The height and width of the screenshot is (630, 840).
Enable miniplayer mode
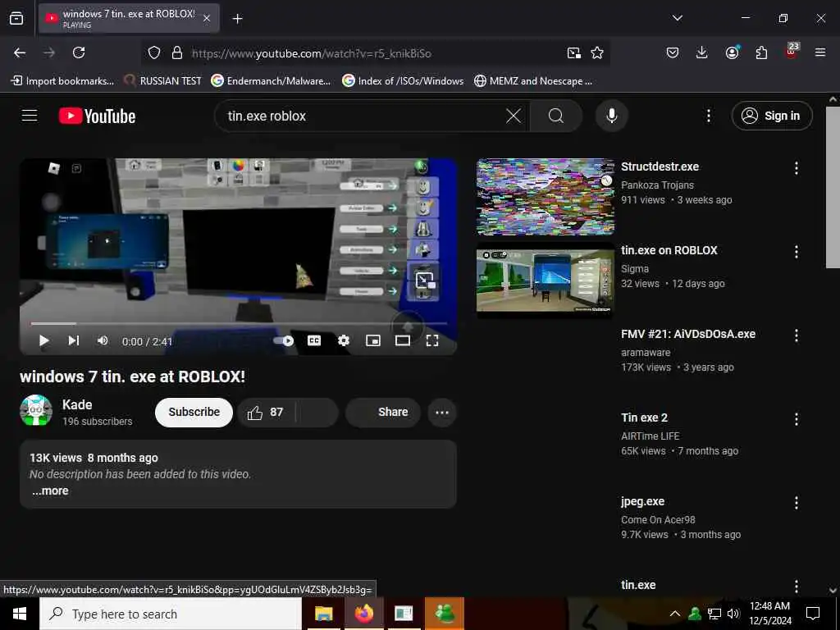373,340
